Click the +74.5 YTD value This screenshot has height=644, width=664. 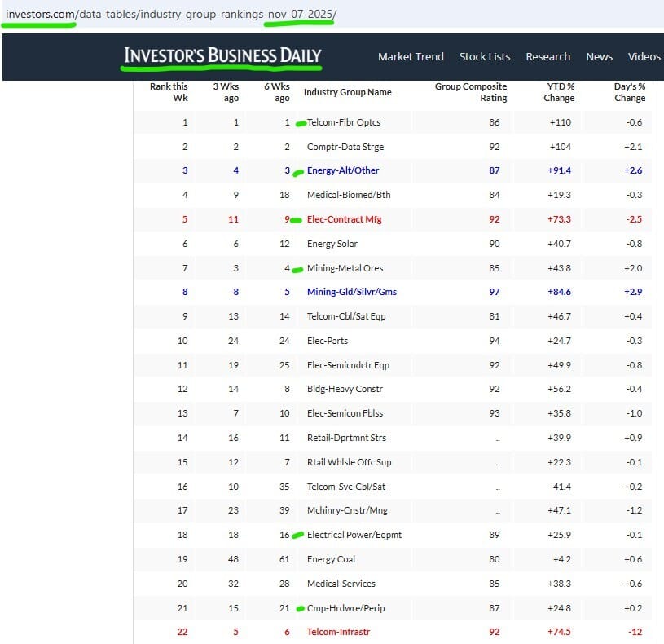[559, 632]
